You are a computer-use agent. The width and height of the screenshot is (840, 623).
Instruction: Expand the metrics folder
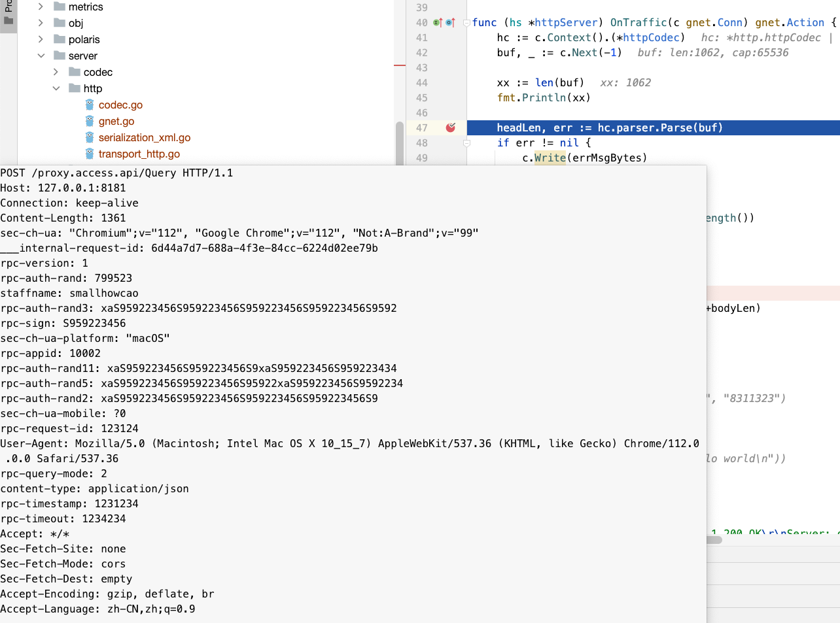pos(41,7)
